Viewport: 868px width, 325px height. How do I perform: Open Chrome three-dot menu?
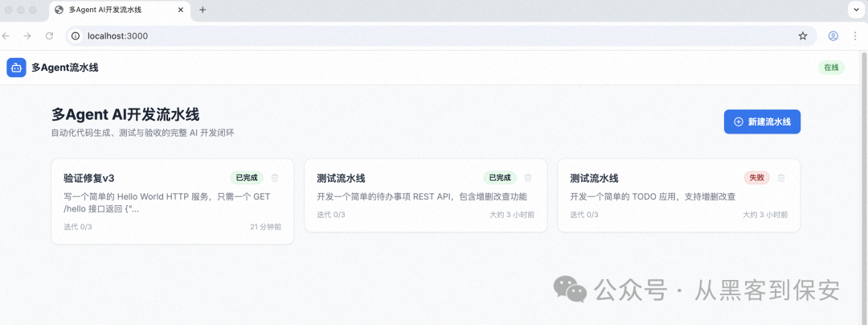pyautogui.click(x=855, y=36)
